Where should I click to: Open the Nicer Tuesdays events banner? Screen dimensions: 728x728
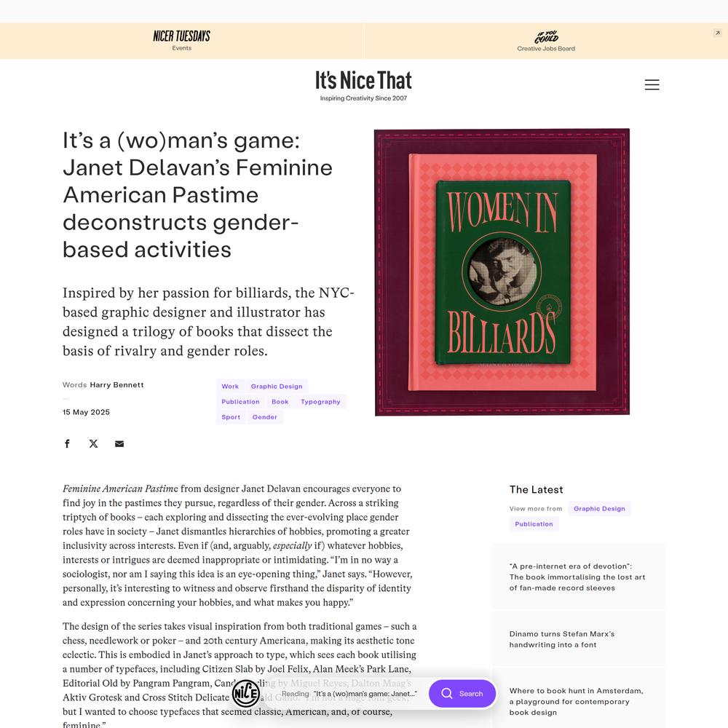181,40
